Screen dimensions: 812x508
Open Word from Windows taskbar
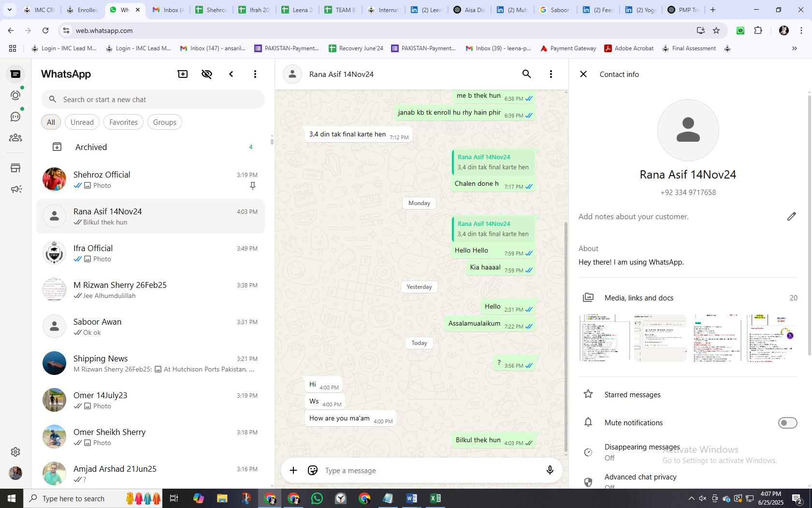(x=411, y=498)
